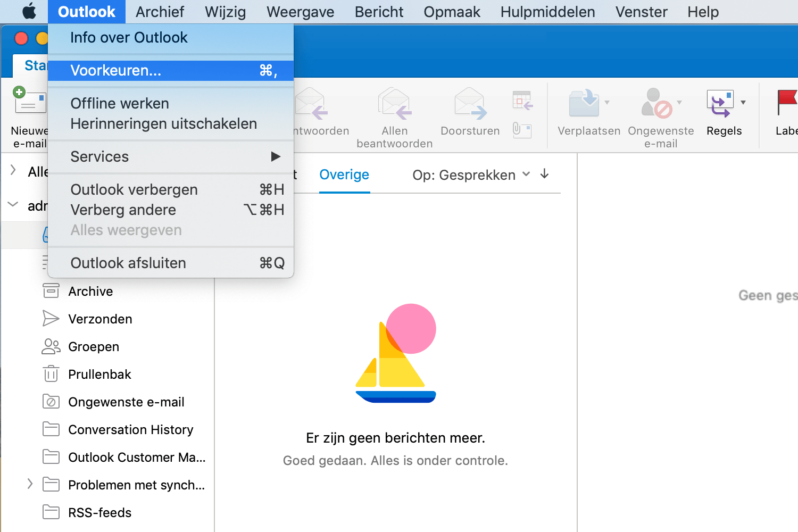Click the Problemen met synch... folder icon
The width and height of the screenshot is (798, 532).
coord(51,484)
